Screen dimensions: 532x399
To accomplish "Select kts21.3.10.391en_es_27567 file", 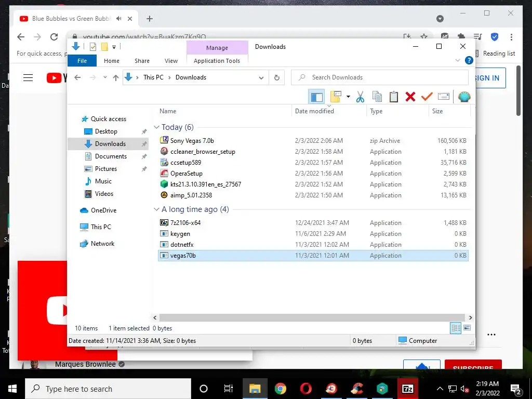I will click(313, 184).
